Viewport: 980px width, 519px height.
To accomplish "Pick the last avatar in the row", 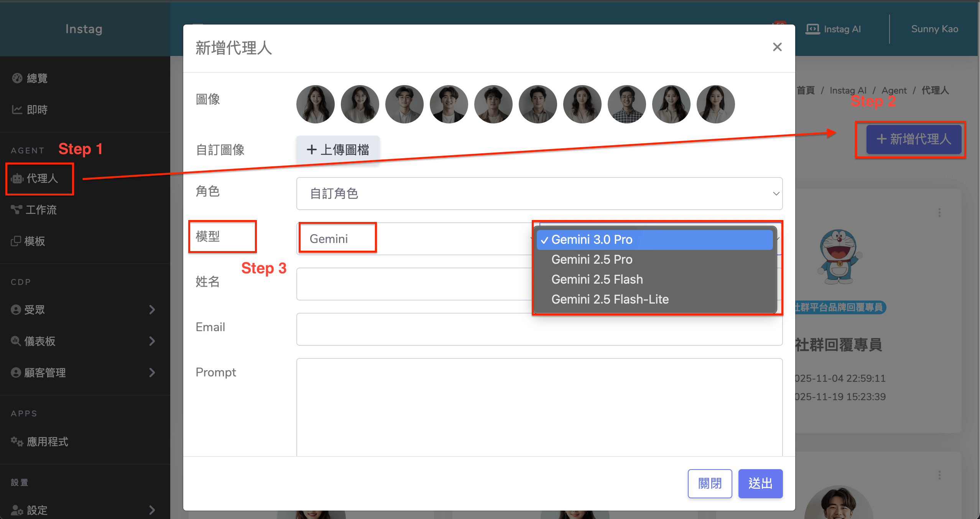I will point(715,104).
